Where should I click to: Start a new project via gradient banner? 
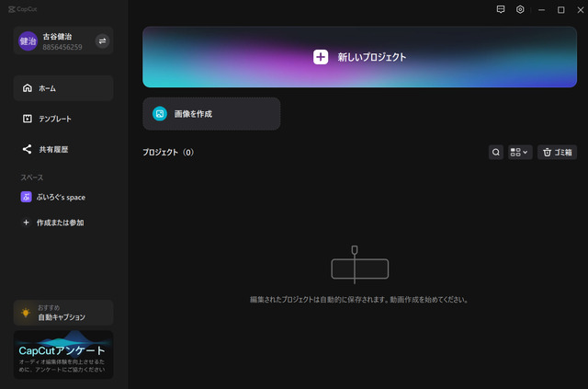click(x=359, y=57)
